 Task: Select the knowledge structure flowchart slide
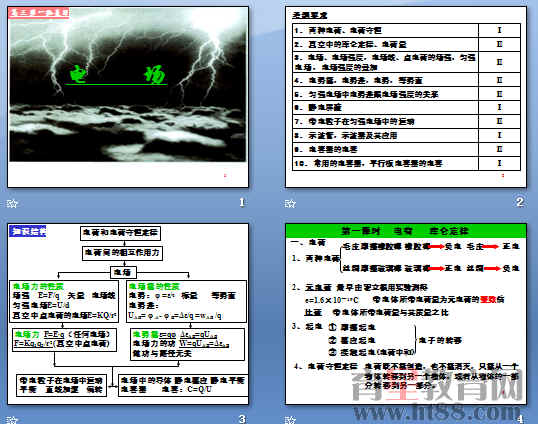[x=128, y=314]
